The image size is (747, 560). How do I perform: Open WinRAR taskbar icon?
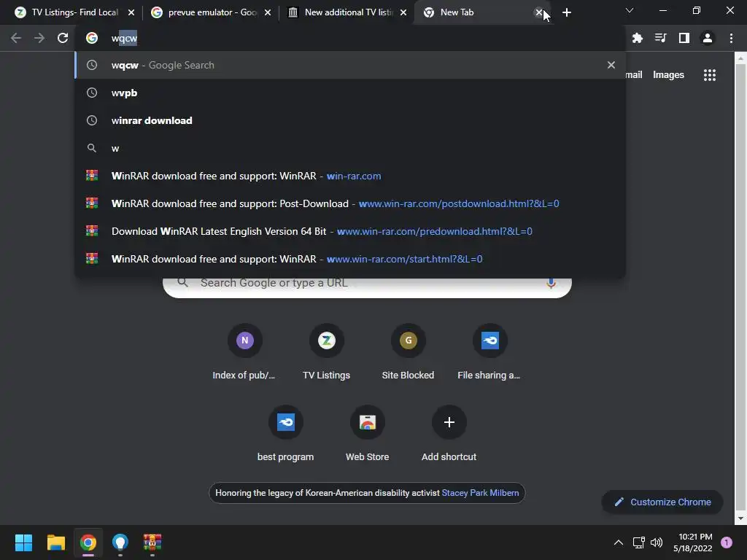152,542
